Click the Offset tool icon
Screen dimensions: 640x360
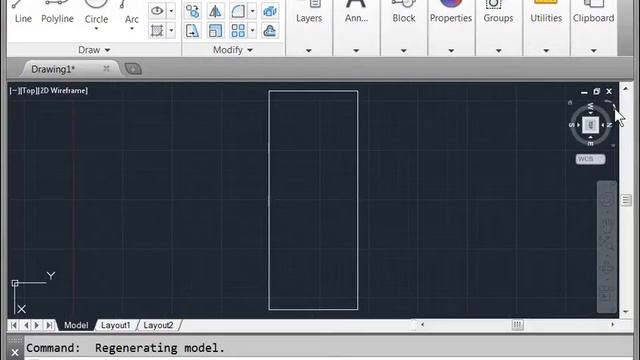[x=270, y=31]
